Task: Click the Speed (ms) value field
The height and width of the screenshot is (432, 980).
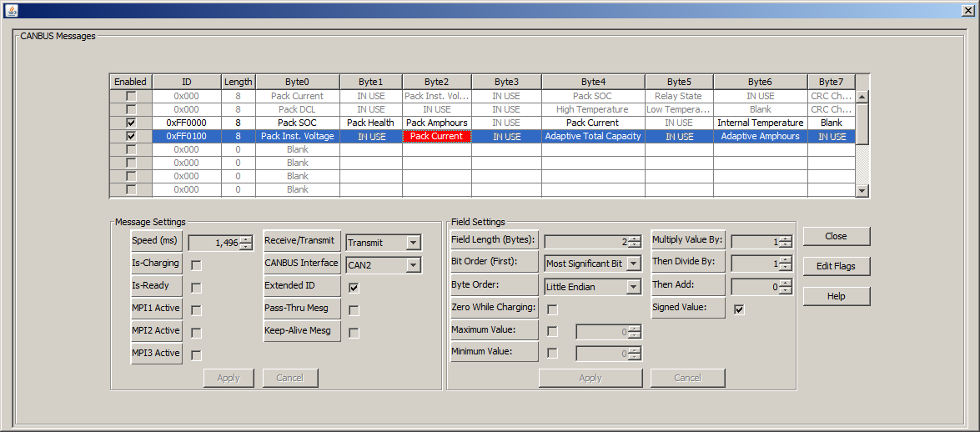Action: 214,243
